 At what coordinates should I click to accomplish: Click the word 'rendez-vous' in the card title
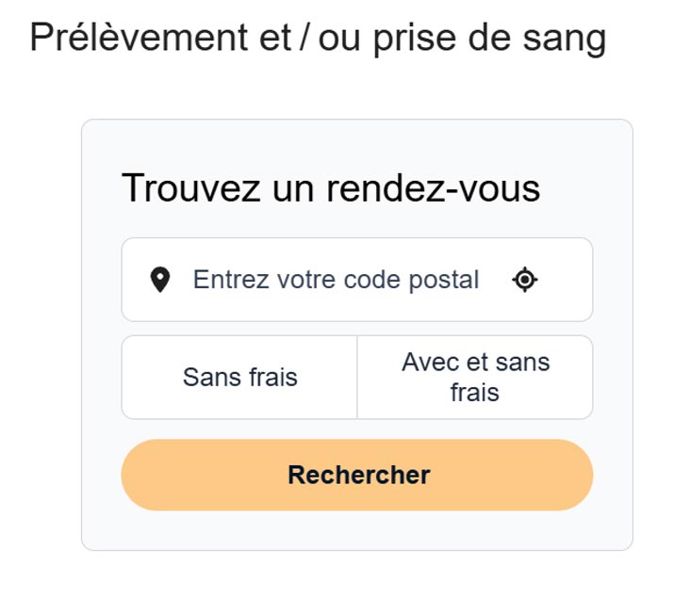434,188
